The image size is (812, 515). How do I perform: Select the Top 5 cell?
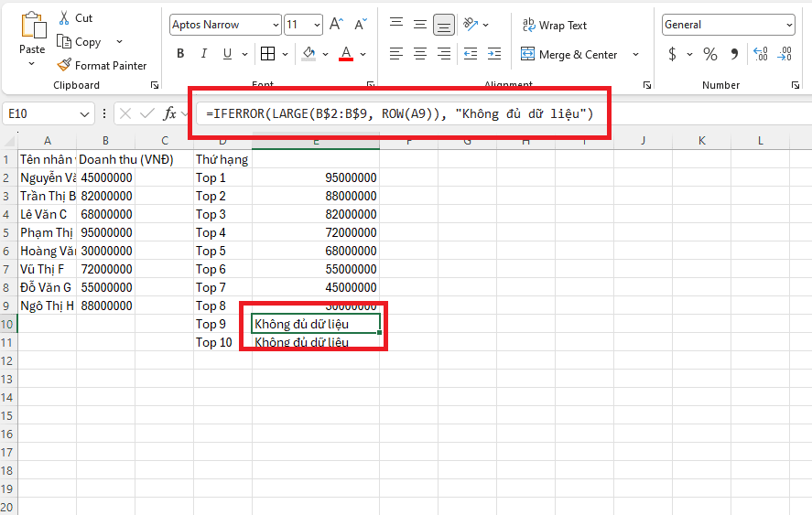point(222,251)
